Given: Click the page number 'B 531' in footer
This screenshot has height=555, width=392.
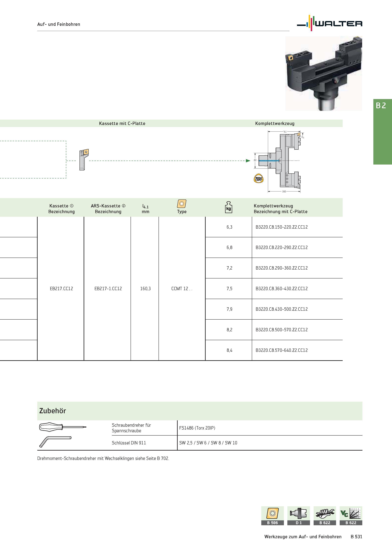Looking at the screenshot, I should point(356,537).
